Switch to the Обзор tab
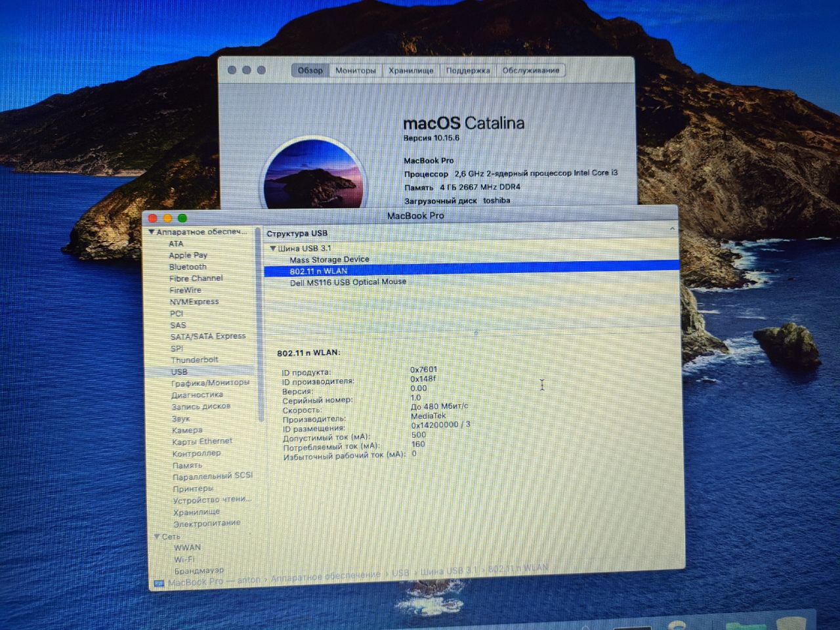This screenshot has width=840, height=630. point(310,70)
